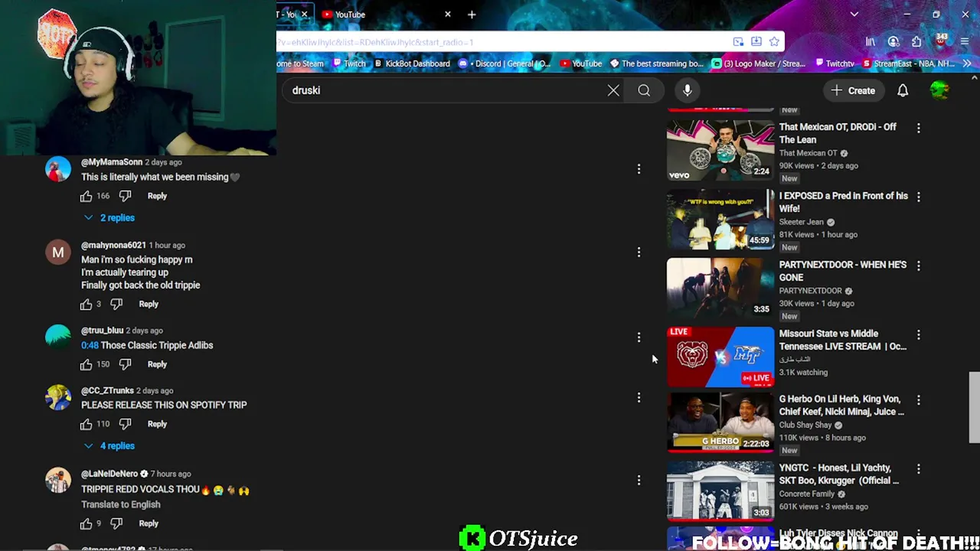Screen dimensions: 980x551
Task: Dislike mahynona6021's comment
Action: pos(116,304)
